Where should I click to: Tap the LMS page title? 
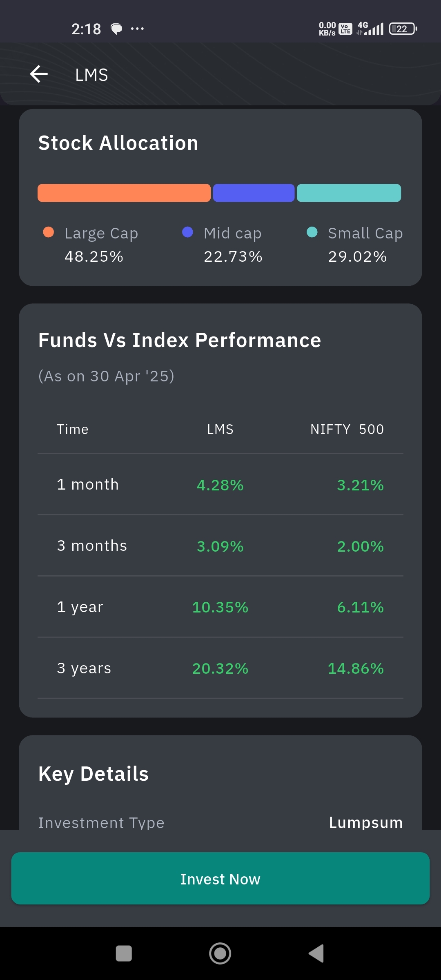click(91, 75)
